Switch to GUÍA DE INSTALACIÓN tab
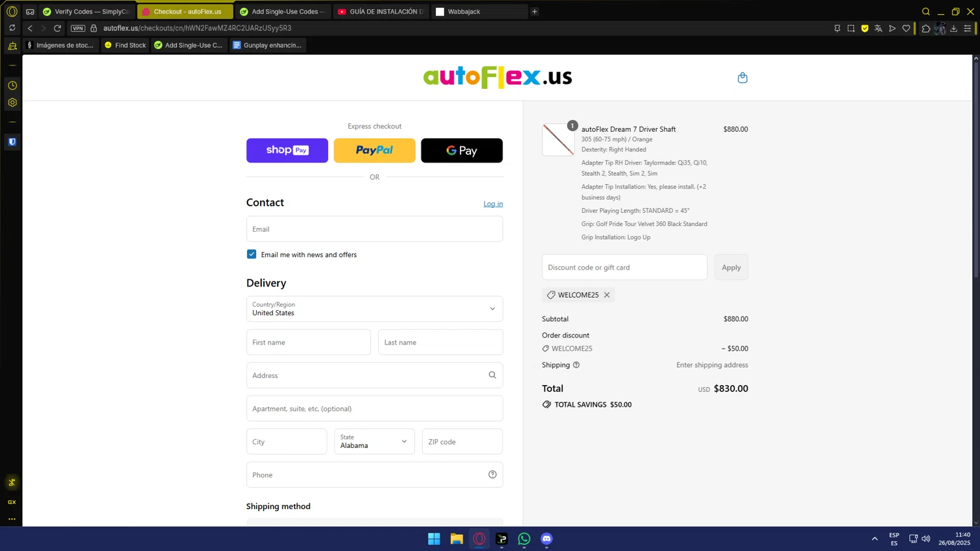 click(381, 11)
